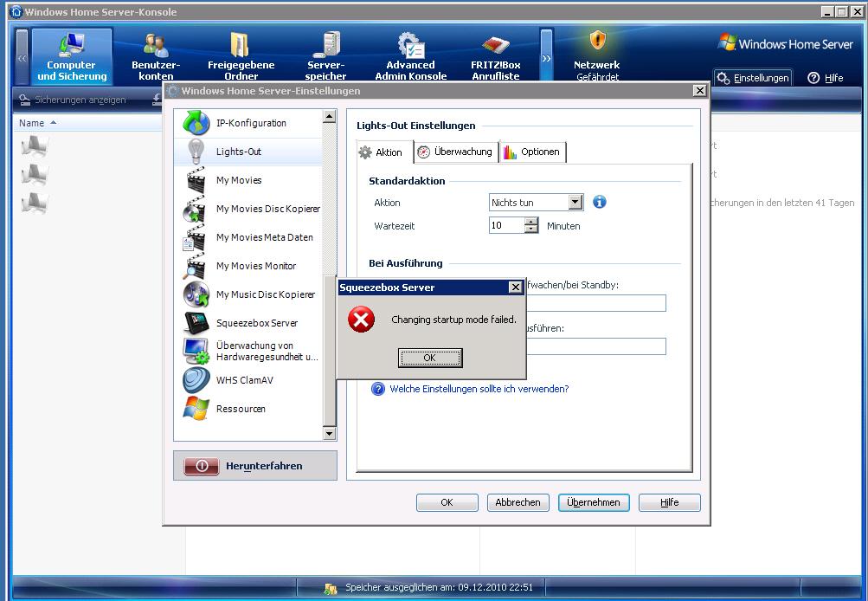Open the My Movies Monitor icon
The width and height of the screenshot is (868, 601).
[x=195, y=267]
